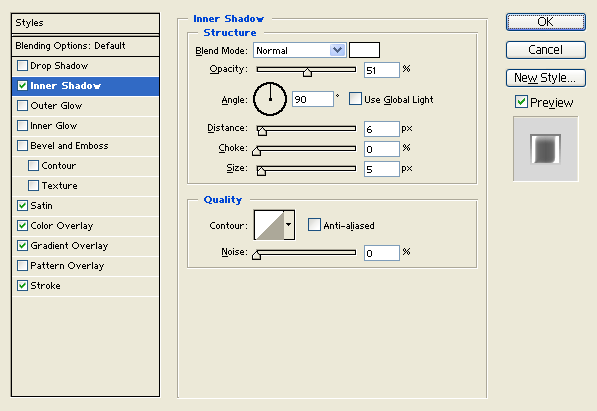Tick the Contour sub-style checkbox
Image resolution: width=597 pixels, height=411 pixels.
[x=34, y=165]
